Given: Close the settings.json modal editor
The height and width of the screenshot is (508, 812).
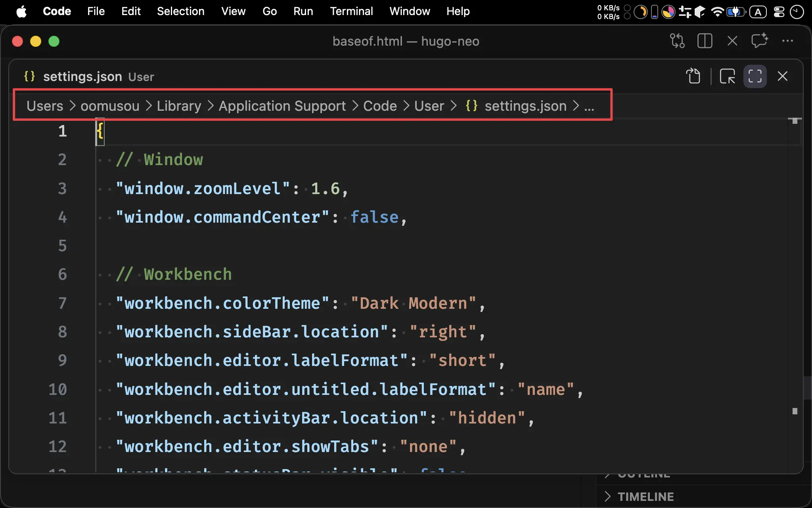Looking at the screenshot, I should coord(783,76).
